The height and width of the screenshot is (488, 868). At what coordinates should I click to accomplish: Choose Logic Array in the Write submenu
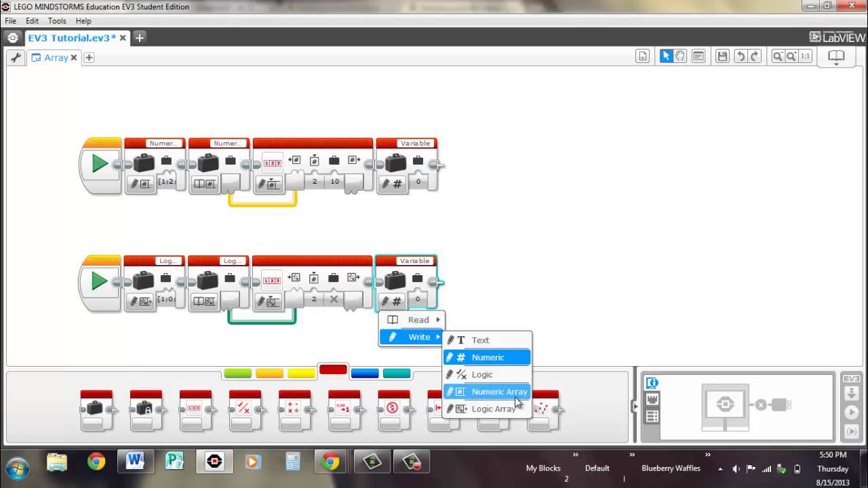point(487,409)
